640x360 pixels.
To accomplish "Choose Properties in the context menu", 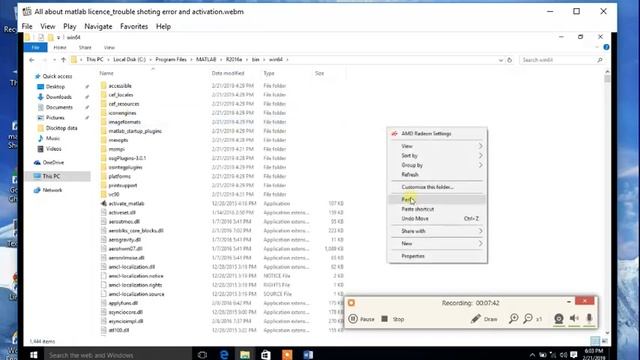I will (437, 256).
